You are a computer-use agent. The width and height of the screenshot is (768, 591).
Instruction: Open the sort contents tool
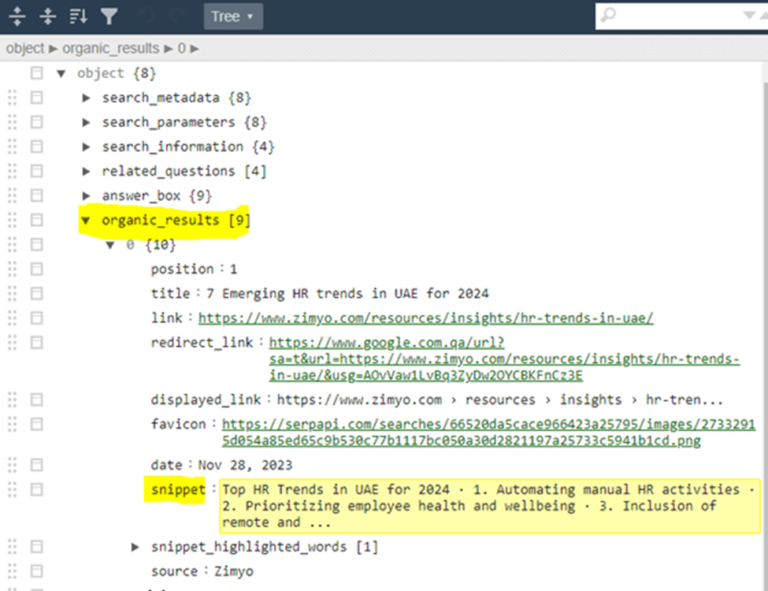78,16
